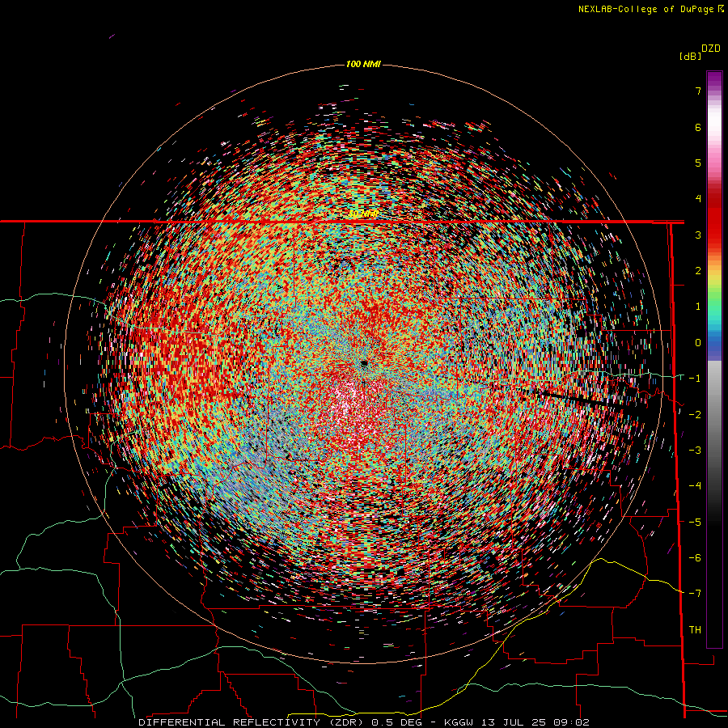The width and height of the screenshot is (728, 728).
Task: Click the 3 value on color scale
Action: point(698,235)
